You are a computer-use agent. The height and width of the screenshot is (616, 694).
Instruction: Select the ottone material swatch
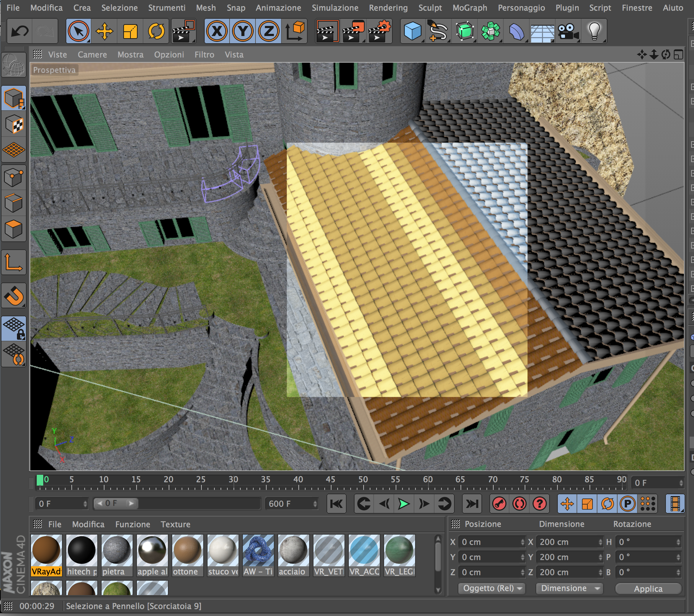pos(187,550)
